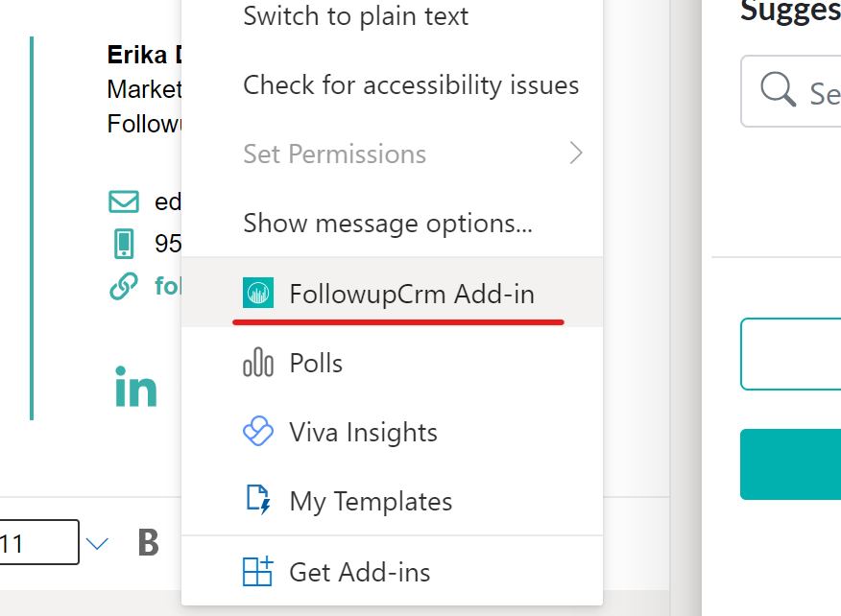Click Erika's contact name
The image size is (841, 616).
[134, 54]
